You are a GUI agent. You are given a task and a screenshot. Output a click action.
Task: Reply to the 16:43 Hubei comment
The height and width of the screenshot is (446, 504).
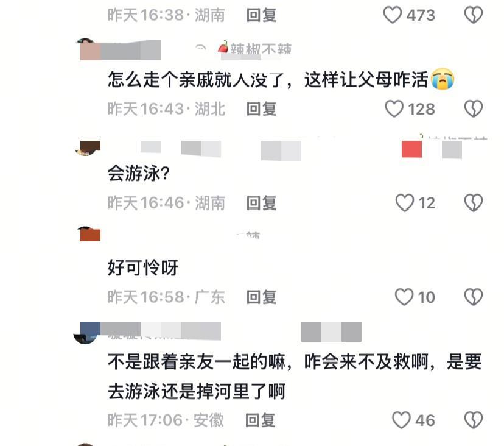coord(261,109)
